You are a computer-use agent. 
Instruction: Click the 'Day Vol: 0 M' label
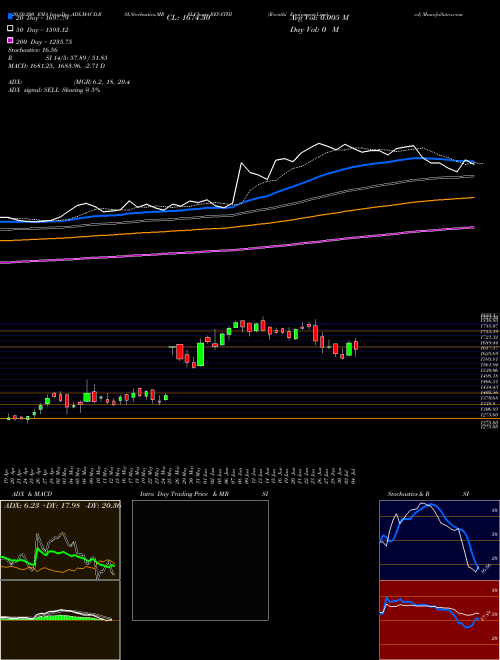click(x=314, y=29)
